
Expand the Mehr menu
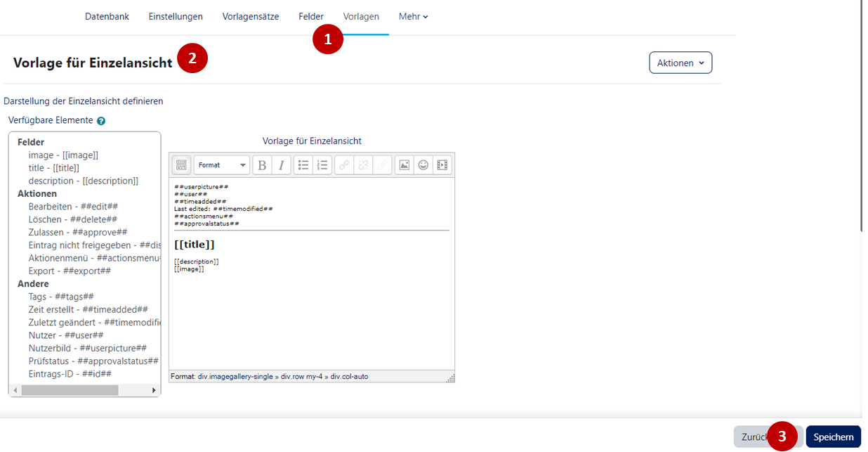pos(413,16)
